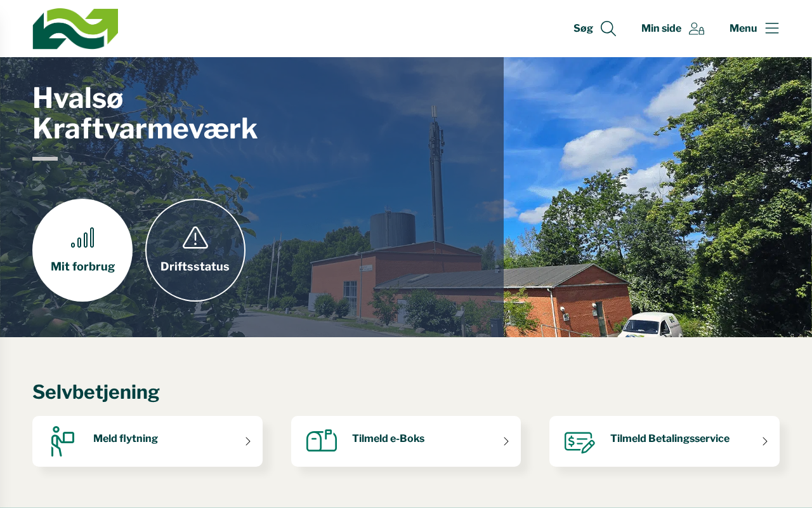Click the Hvalsø Kraftvarmeværk heading
This screenshot has width=812, height=508.
(145, 114)
